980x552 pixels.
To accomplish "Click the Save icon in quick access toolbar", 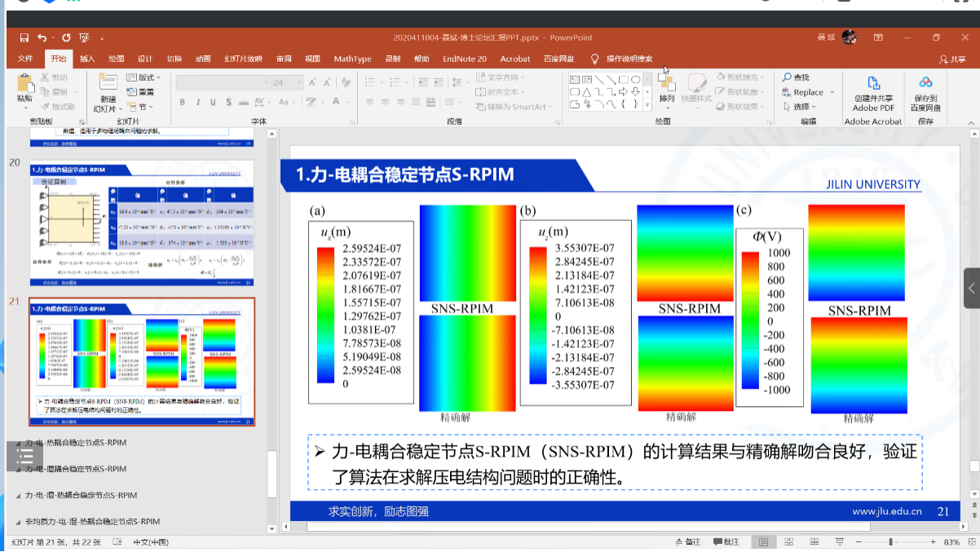I will tap(24, 38).
